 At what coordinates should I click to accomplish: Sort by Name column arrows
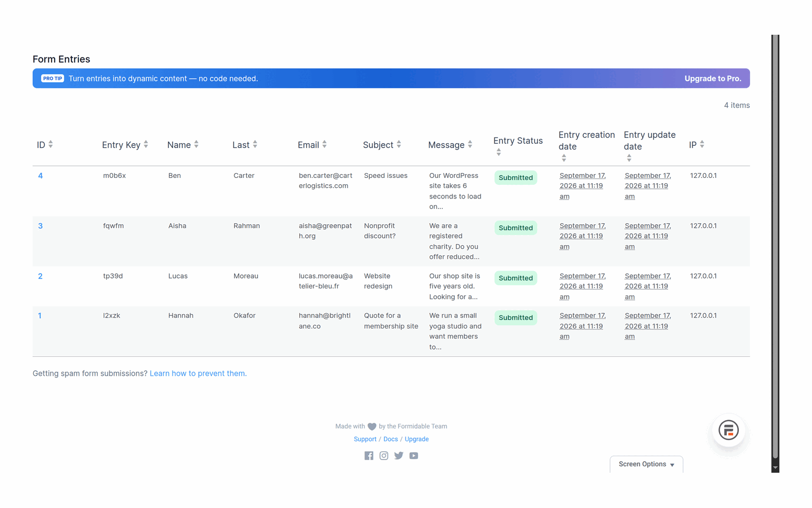click(x=196, y=144)
